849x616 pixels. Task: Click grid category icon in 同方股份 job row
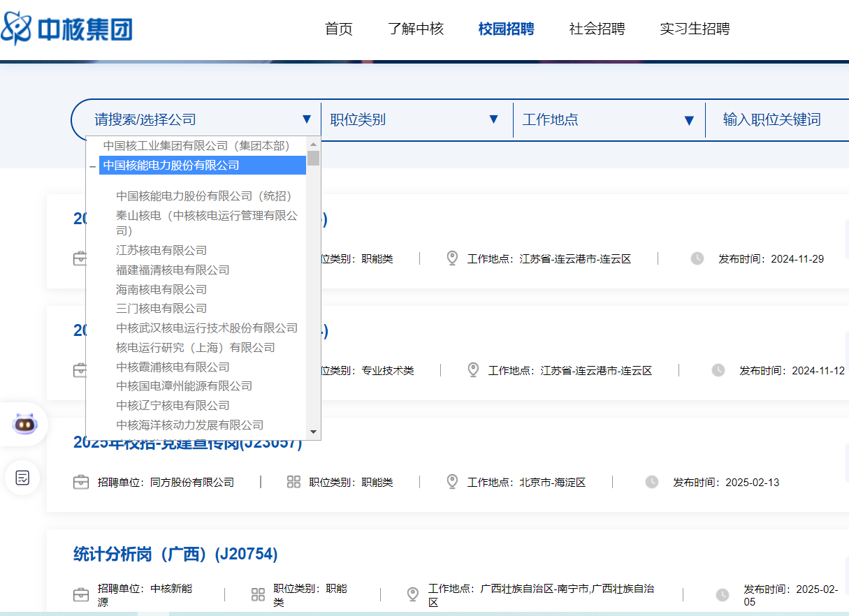point(293,482)
